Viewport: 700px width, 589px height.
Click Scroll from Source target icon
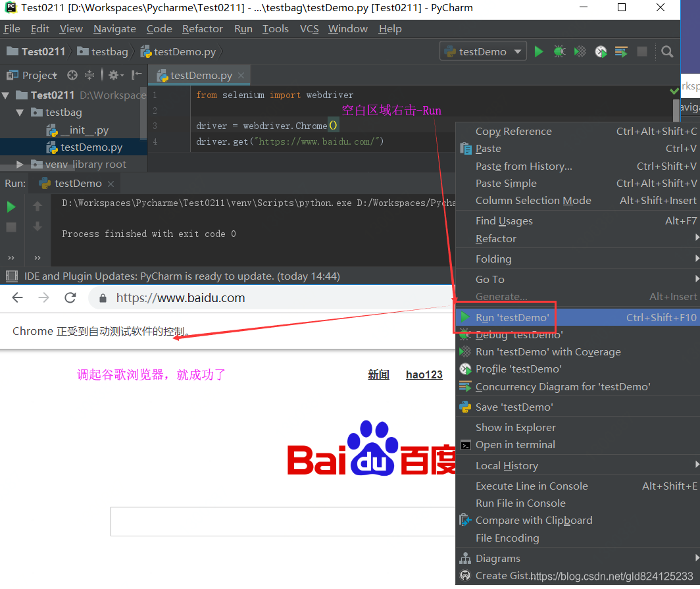coord(72,75)
